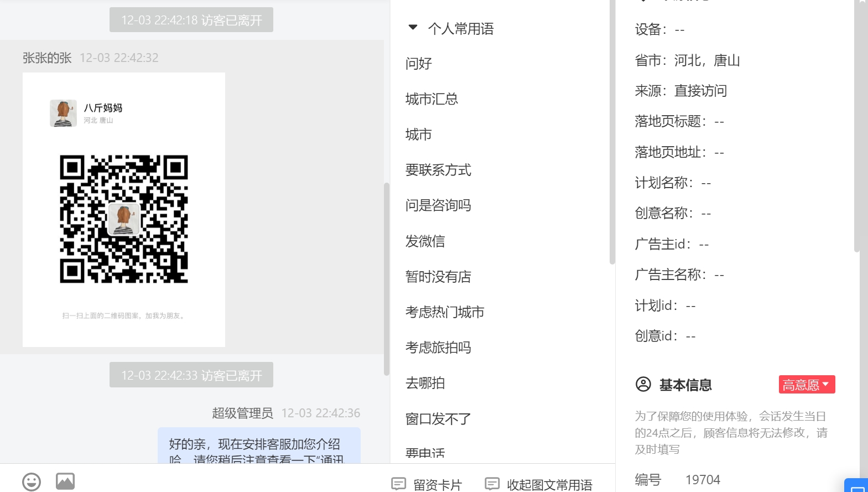Click the 省市：河北，唐山 field

tap(687, 60)
